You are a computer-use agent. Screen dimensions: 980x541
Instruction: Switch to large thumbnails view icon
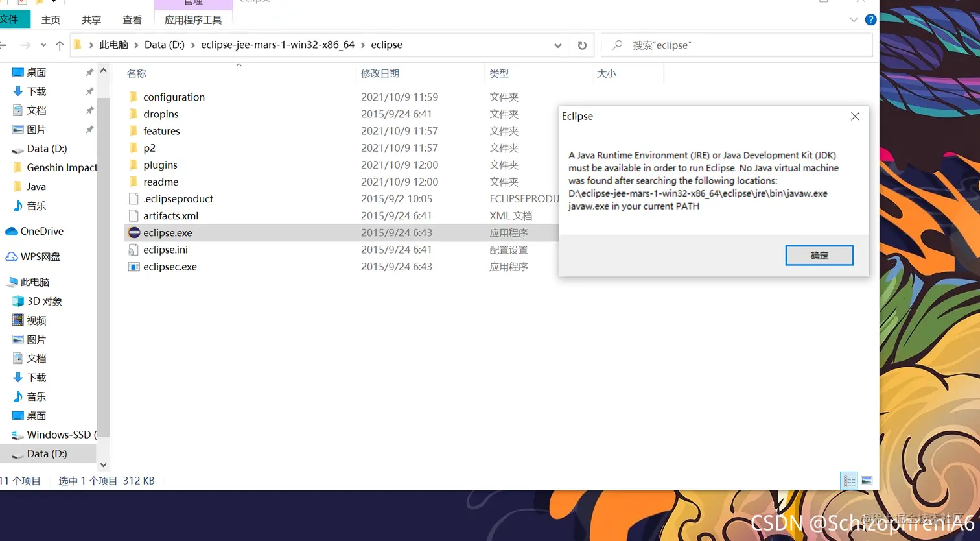867,481
